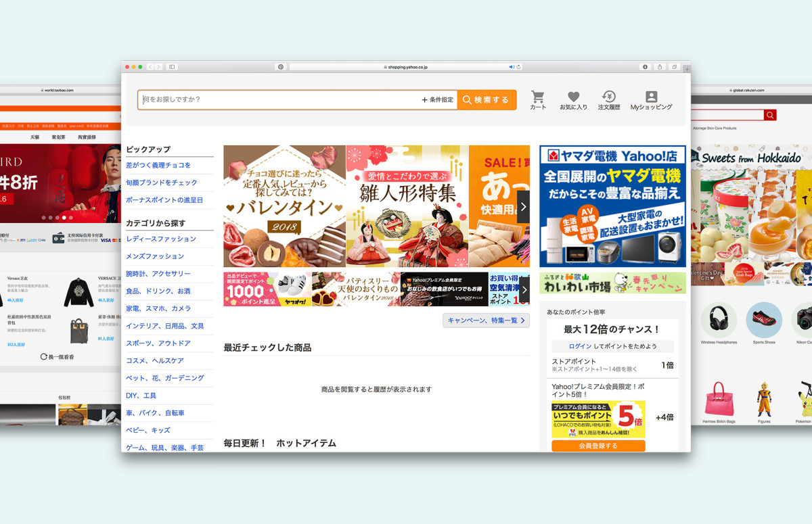Open Figures category in Rakuten window
Screen dimensions: 812x524
pyautogui.click(x=764, y=403)
